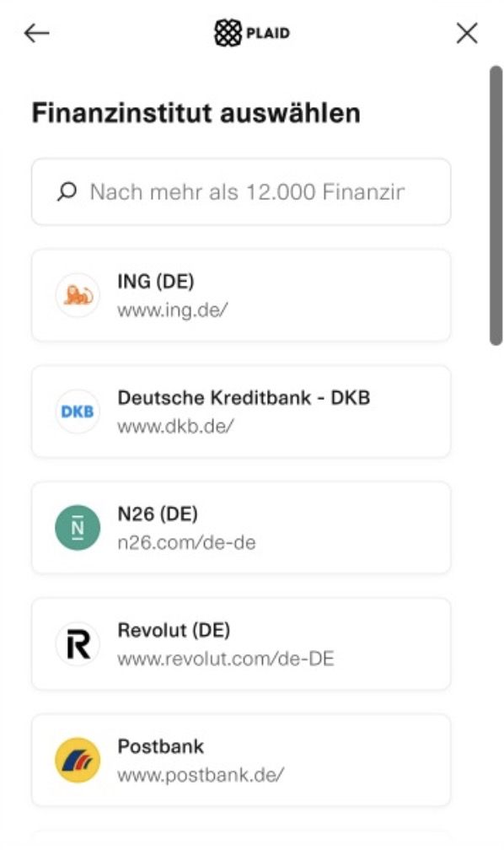Click the yellow Postbank logo
The height and width of the screenshot is (850, 504).
pos(78,760)
